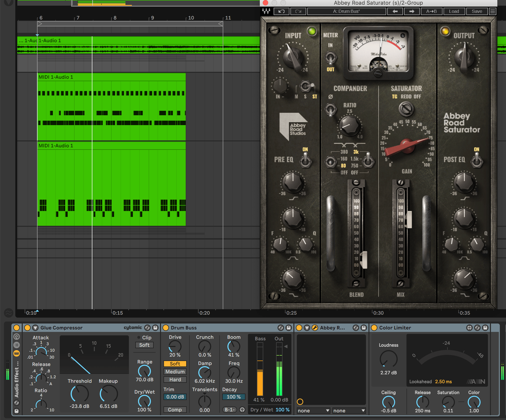
Task: Open the second 'none' dropdown
Action: pyautogui.click(x=349, y=411)
